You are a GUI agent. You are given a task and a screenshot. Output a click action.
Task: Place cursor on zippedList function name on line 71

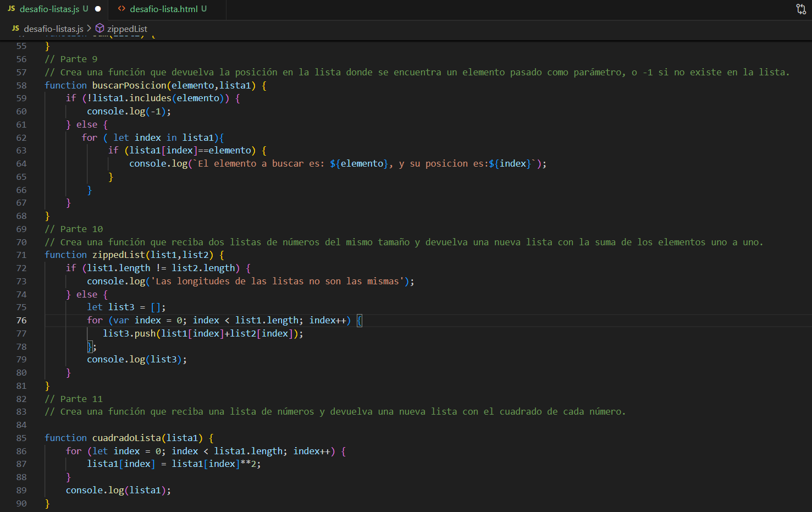119,255
